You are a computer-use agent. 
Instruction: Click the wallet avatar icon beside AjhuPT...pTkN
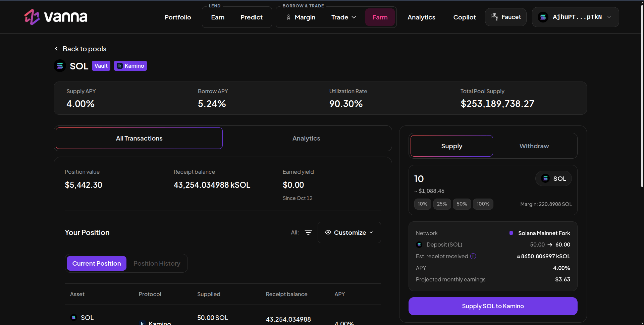click(543, 17)
